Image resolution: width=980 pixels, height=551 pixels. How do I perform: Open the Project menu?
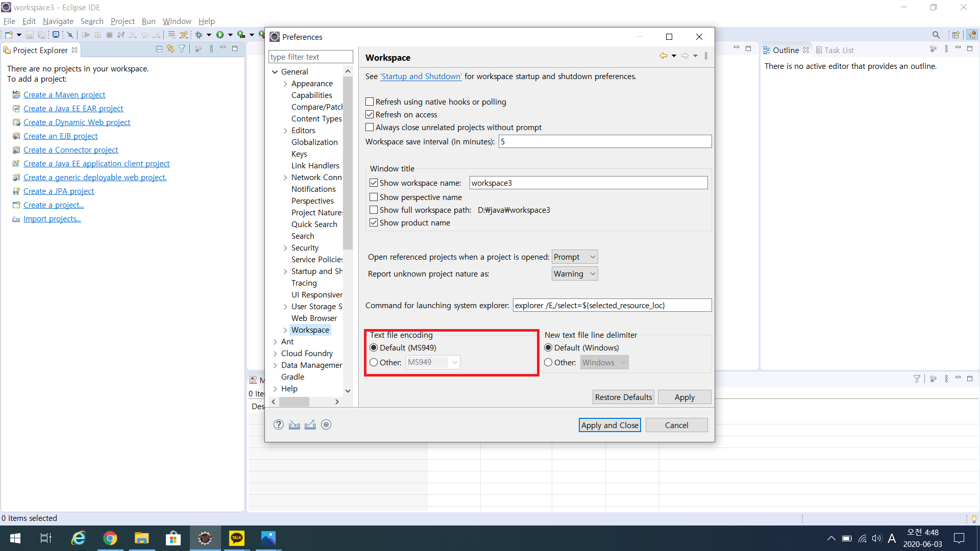(x=122, y=21)
